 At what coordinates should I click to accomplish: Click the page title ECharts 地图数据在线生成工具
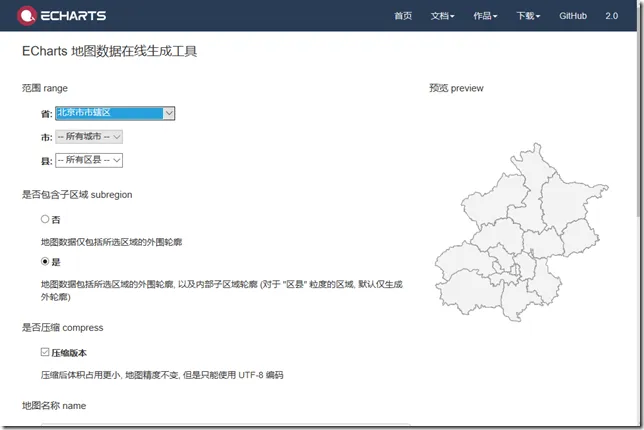(109, 51)
